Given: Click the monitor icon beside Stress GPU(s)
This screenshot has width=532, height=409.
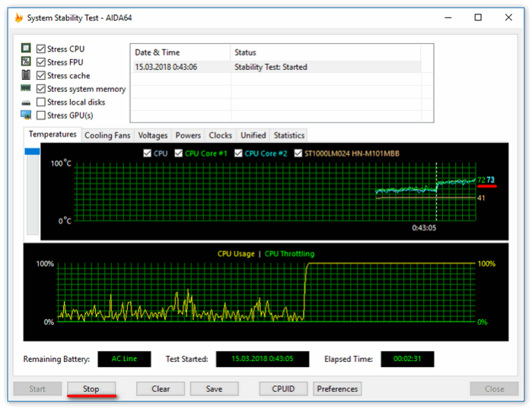Looking at the screenshot, I should pos(26,115).
